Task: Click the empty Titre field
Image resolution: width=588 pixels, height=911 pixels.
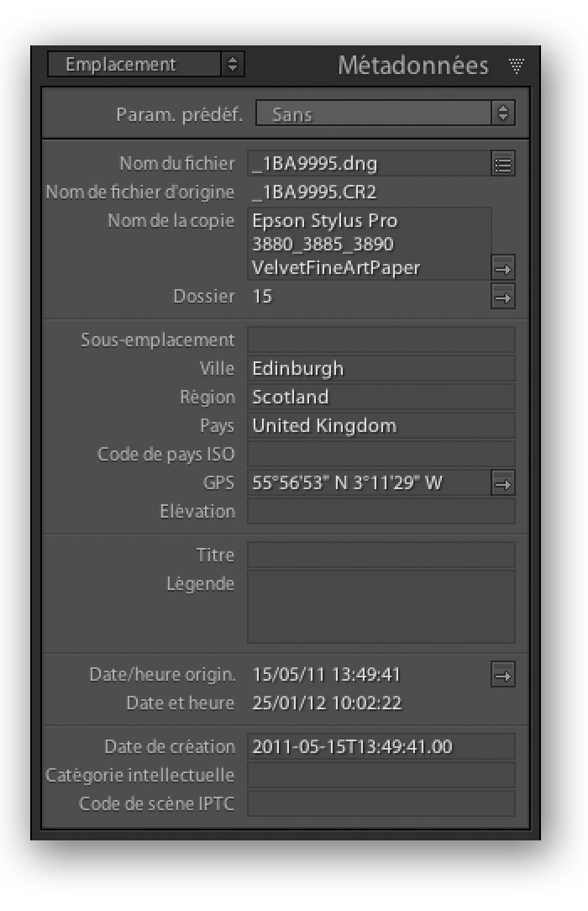Action: click(381, 555)
